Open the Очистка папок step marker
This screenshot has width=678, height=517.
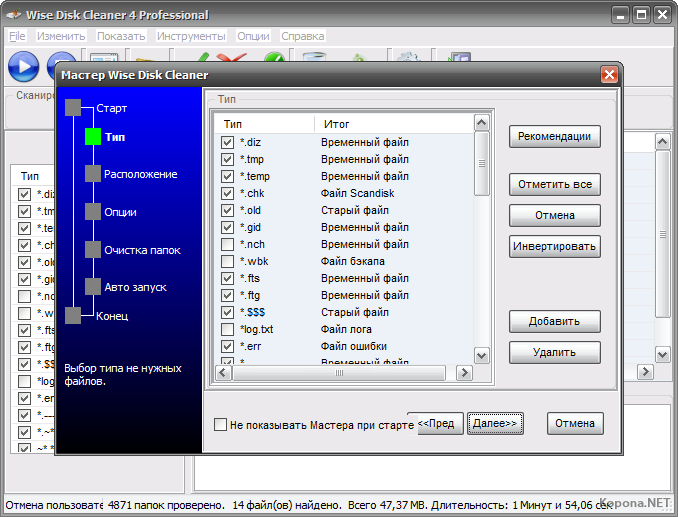93,250
